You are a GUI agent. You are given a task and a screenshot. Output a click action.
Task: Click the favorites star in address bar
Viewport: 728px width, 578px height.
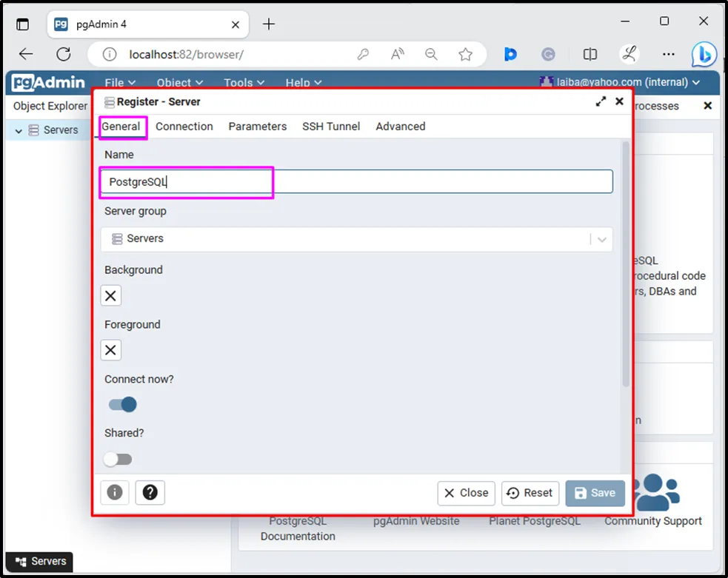tap(465, 54)
